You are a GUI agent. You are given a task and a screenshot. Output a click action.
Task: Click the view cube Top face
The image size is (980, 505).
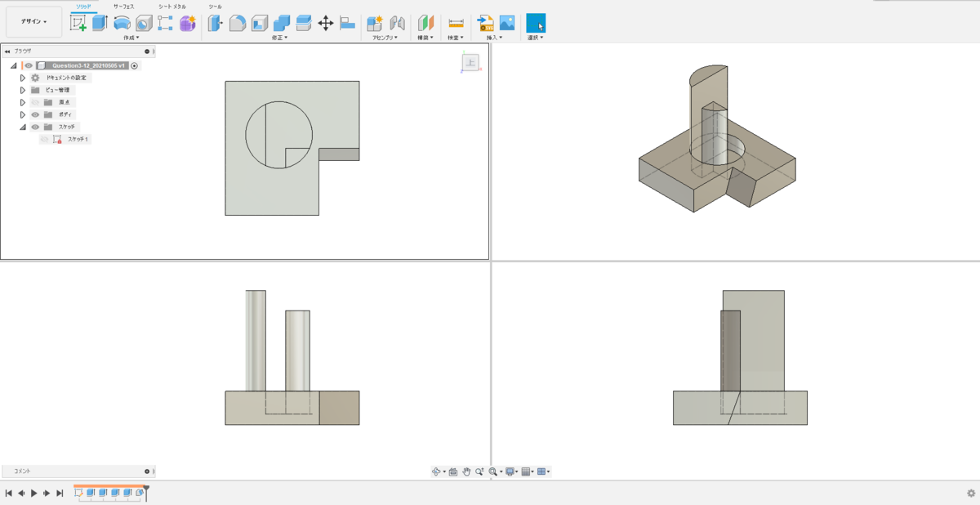coord(470,62)
